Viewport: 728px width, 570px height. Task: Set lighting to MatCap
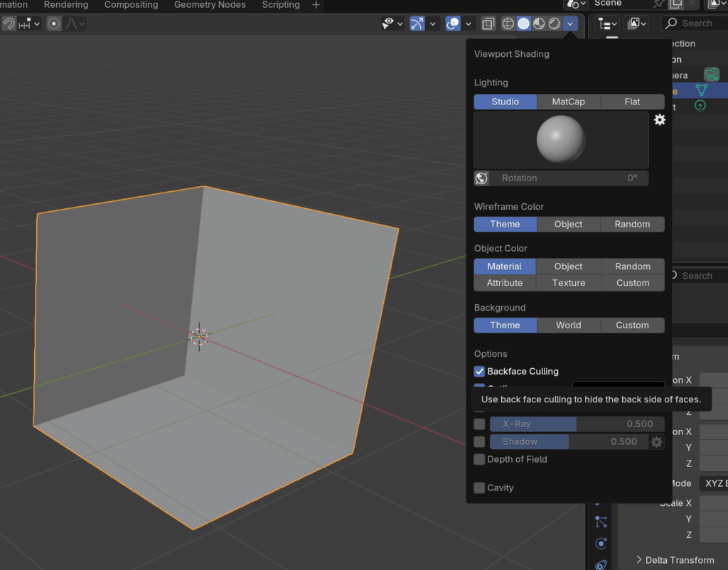(568, 102)
